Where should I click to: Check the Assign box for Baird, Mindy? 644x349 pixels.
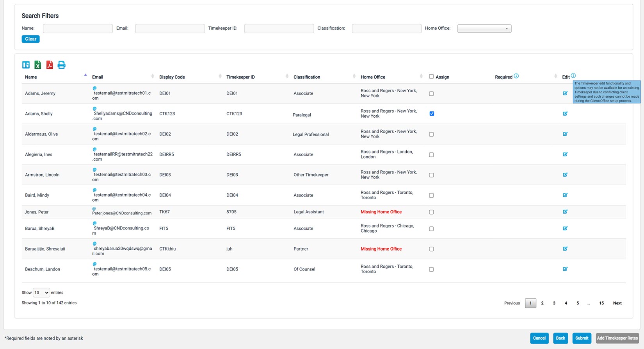tap(431, 195)
